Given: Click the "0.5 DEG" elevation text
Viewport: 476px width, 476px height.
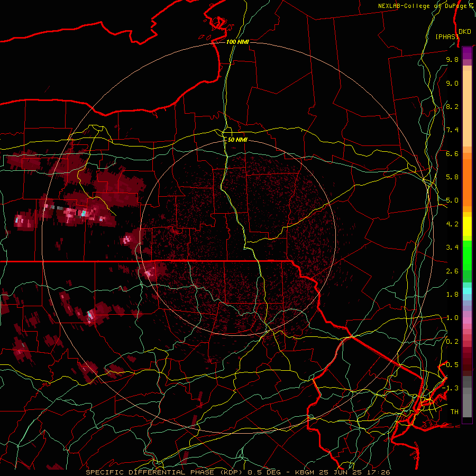Looking at the screenshot, I should [263, 472].
